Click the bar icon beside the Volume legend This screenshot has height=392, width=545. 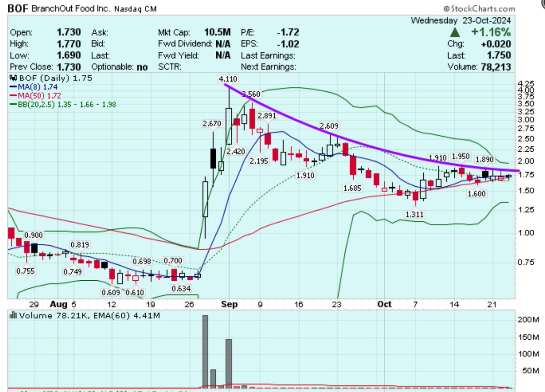coord(13,315)
